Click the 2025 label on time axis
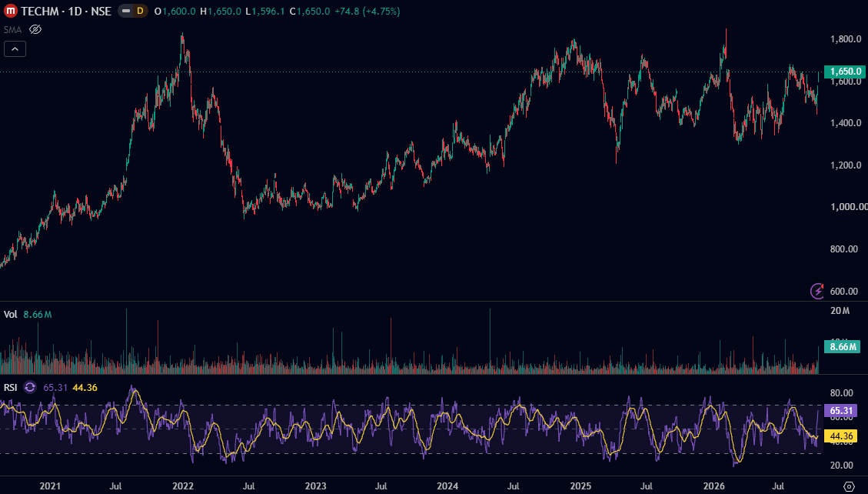The width and height of the screenshot is (868, 494). 580,486
